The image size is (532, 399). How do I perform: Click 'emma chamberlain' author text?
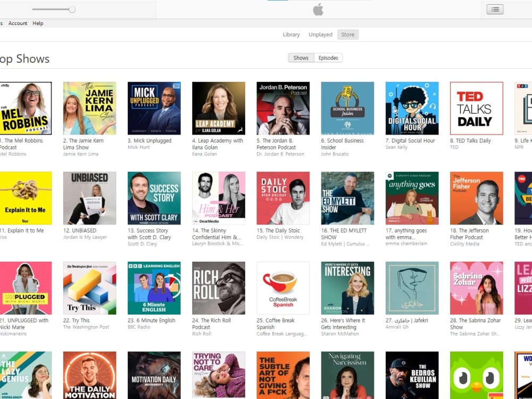click(x=406, y=244)
